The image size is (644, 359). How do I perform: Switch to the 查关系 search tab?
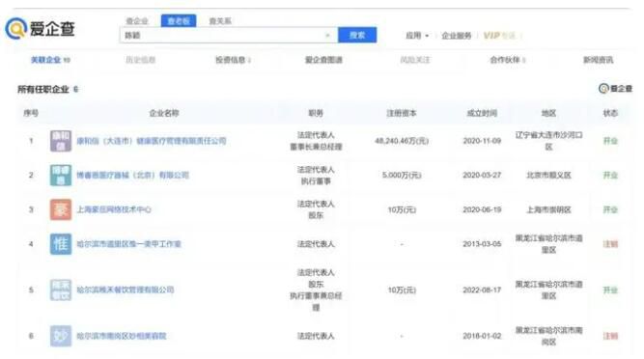pos(220,21)
